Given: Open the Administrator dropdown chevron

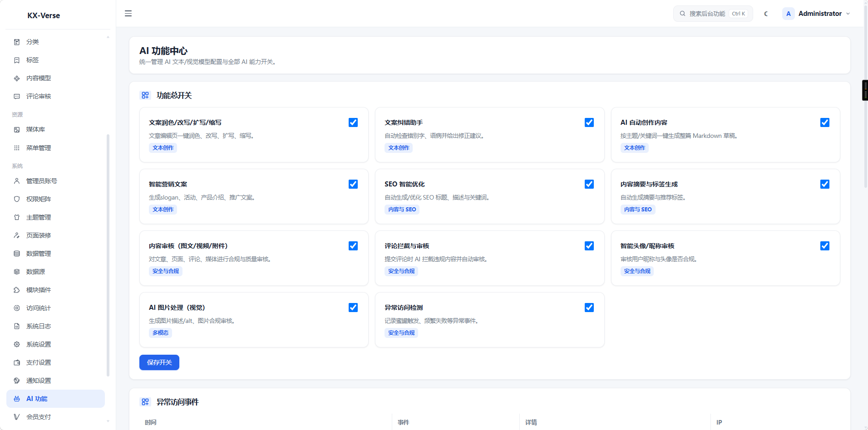Looking at the screenshot, I should click(x=848, y=14).
